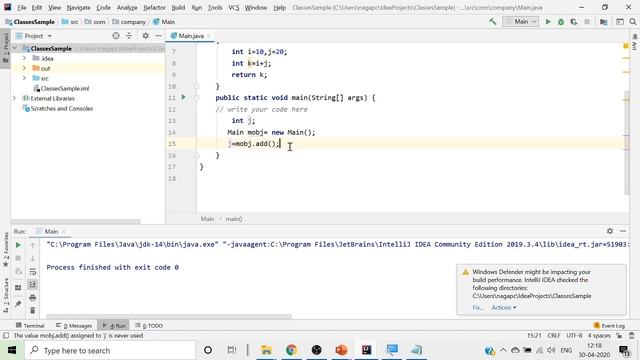Pin the Run tab
The width and height of the screenshot is (640, 360).
coord(18,304)
